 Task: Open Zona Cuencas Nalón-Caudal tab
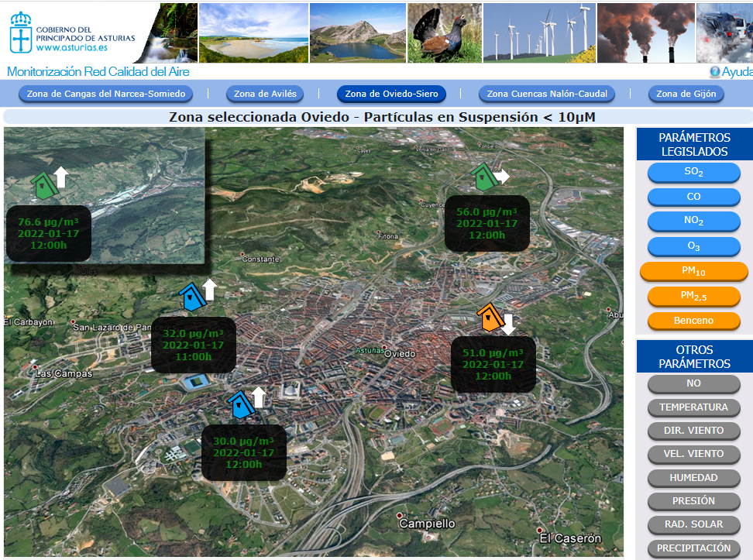point(547,94)
